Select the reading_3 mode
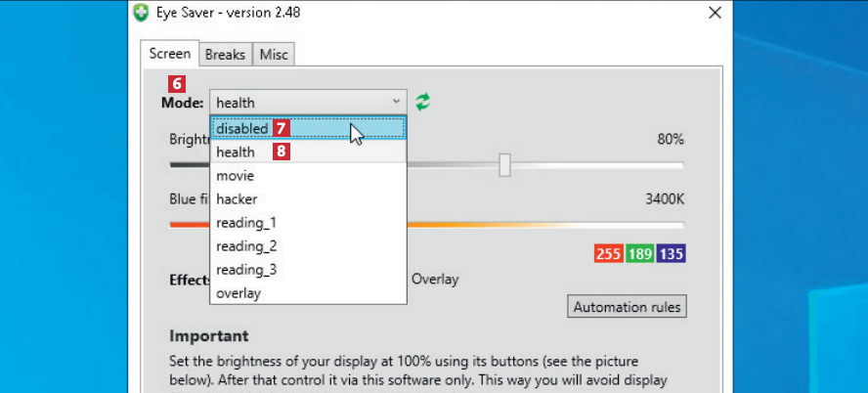 246,270
